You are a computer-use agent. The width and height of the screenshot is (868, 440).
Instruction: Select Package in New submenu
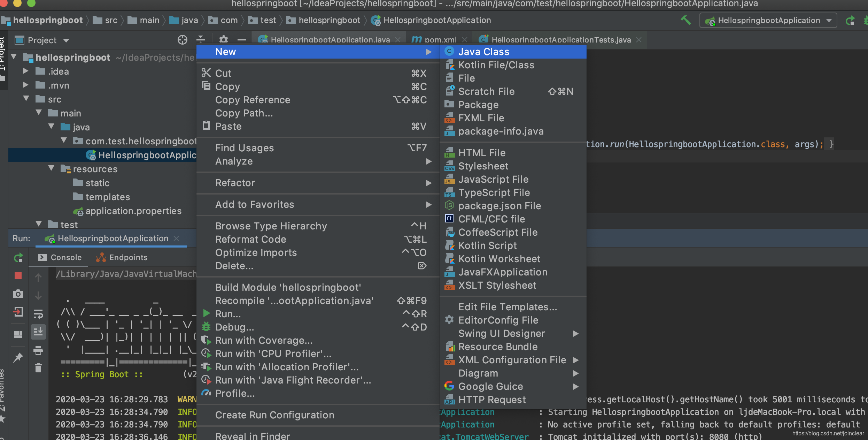tap(513, 105)
